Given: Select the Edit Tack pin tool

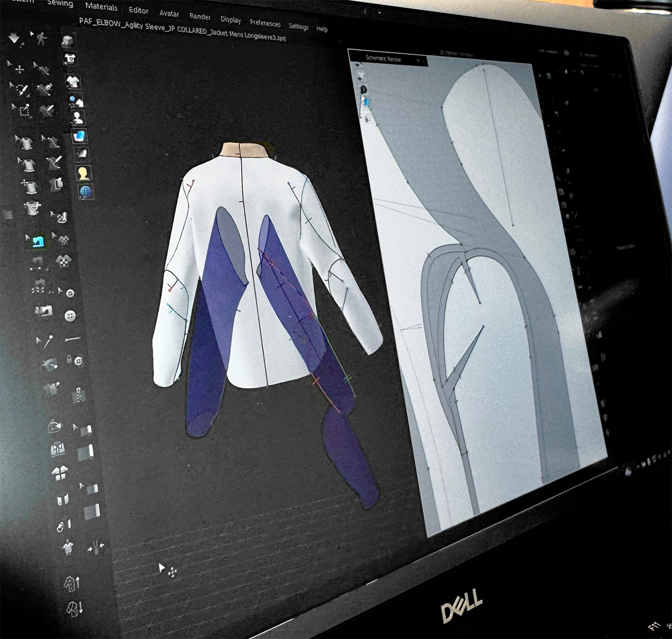Looking at the screenshot, I should click(x=47, y=342).
